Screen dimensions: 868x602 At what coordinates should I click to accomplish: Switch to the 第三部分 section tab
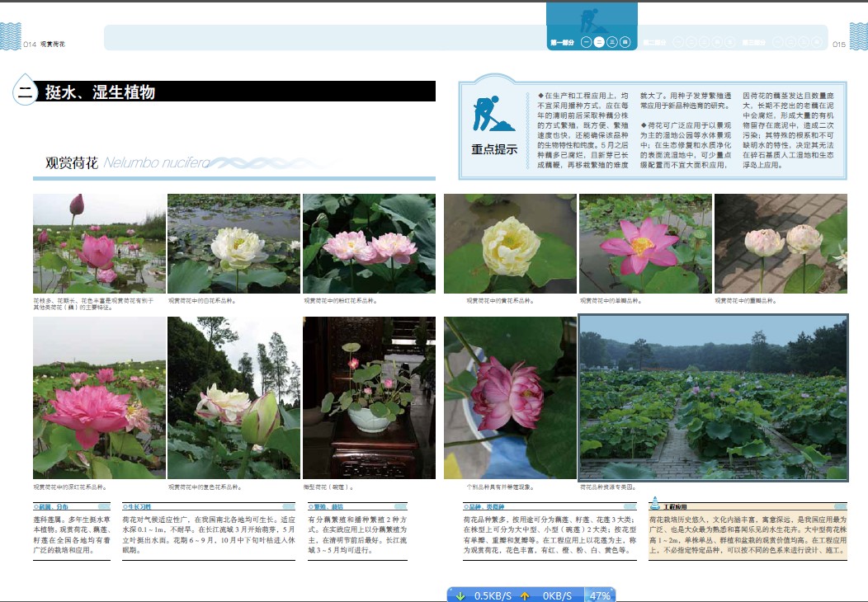click(x=752, y=41)
